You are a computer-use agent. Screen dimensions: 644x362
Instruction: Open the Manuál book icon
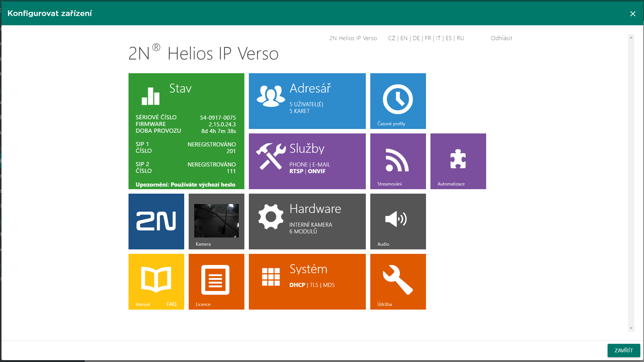[x=156, y=279]
